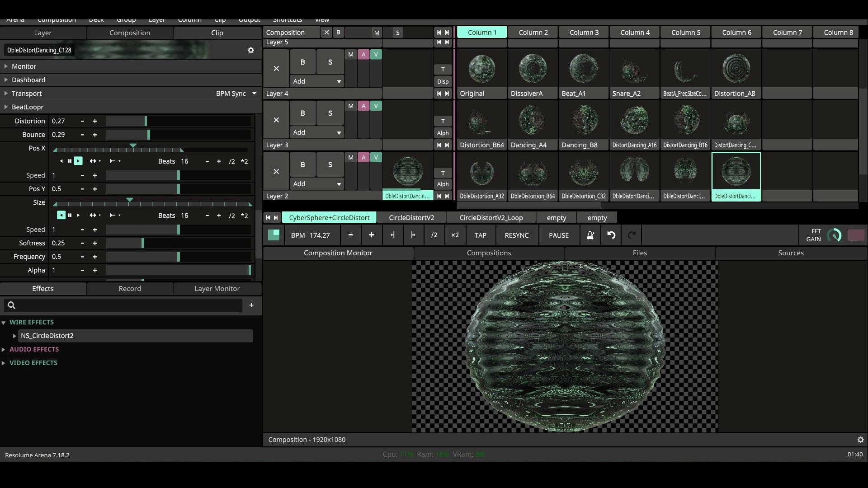Adjust FFT gain knob
Screen dimensions: 868x488
(x=834, y=235)
